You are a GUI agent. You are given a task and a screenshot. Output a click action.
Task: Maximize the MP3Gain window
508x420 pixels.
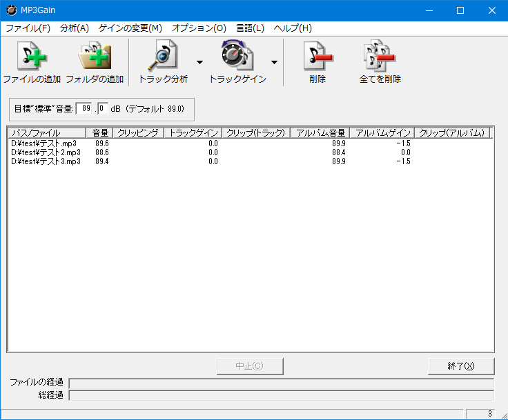[x=460, y=10]
